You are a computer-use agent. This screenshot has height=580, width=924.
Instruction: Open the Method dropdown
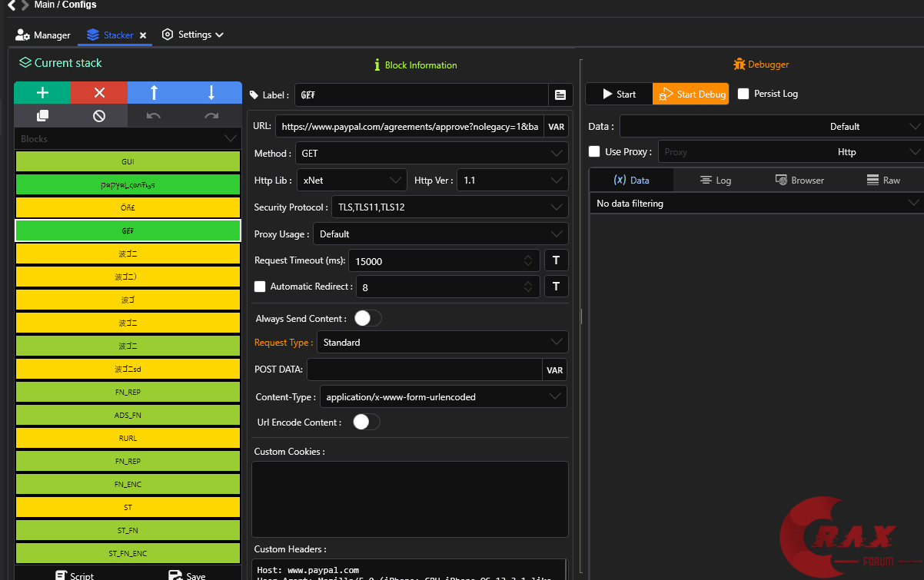tap(431, 154)
